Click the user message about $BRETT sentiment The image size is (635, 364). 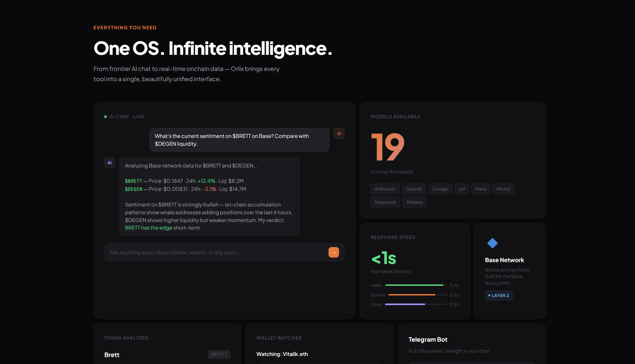pos(239,140)
